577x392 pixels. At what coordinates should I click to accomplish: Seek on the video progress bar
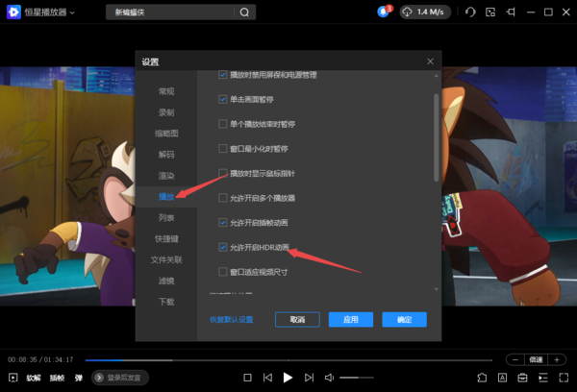click(288, 360)
